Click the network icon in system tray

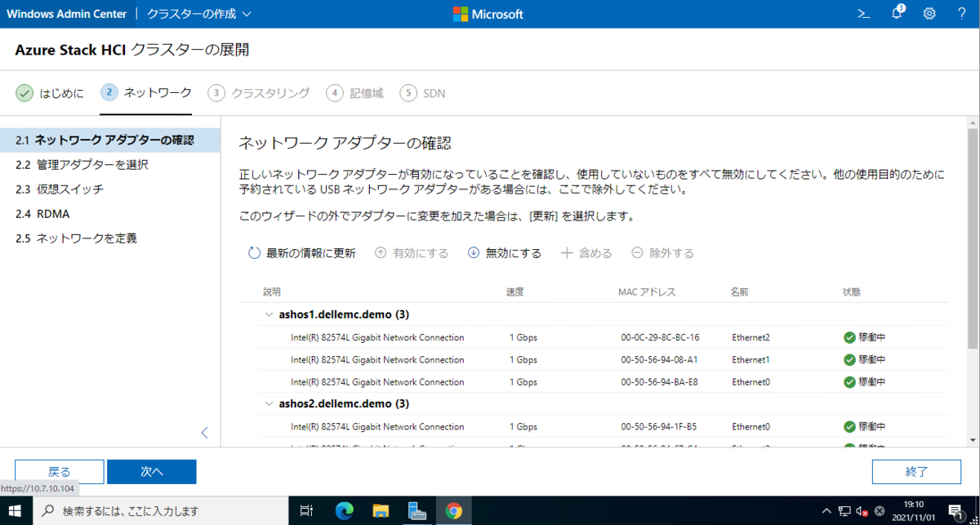coord(845,511)
